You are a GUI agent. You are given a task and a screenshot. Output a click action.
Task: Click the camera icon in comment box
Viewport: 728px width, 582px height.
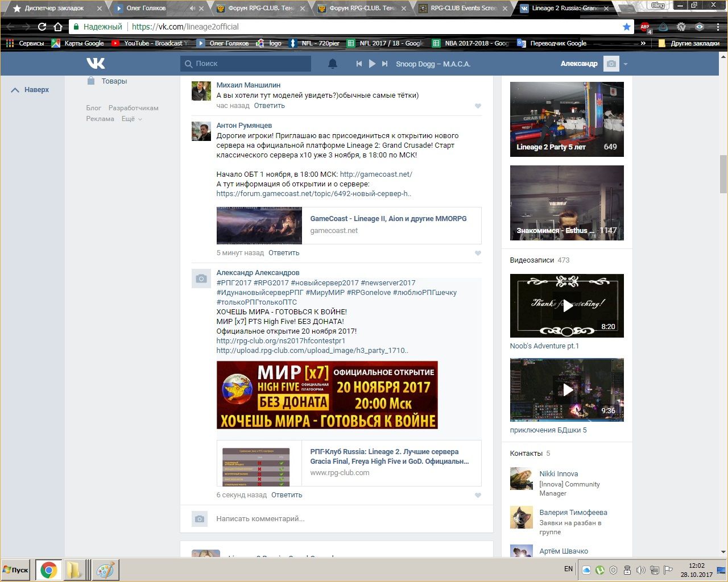pos(199,519)
